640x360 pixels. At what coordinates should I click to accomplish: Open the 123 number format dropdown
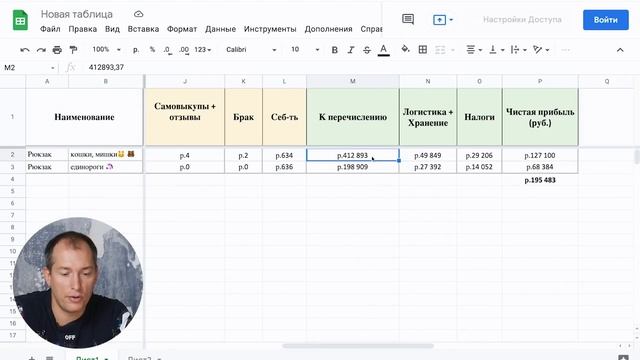[x=202, y=50]
